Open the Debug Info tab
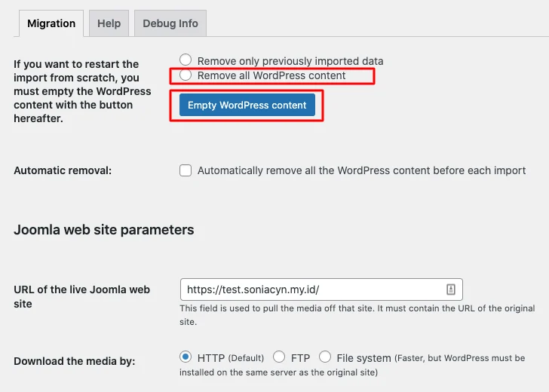 [x=170, y=23]
